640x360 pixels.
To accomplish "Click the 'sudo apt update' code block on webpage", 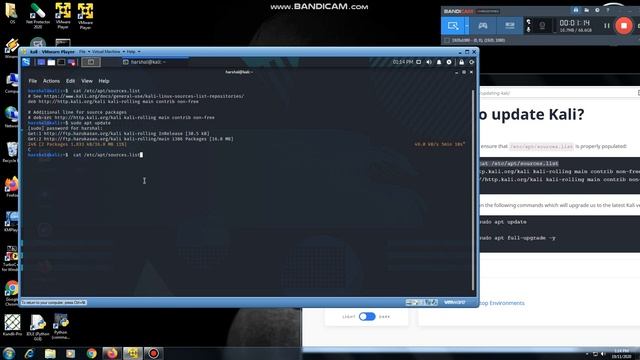I will [503, 222].
